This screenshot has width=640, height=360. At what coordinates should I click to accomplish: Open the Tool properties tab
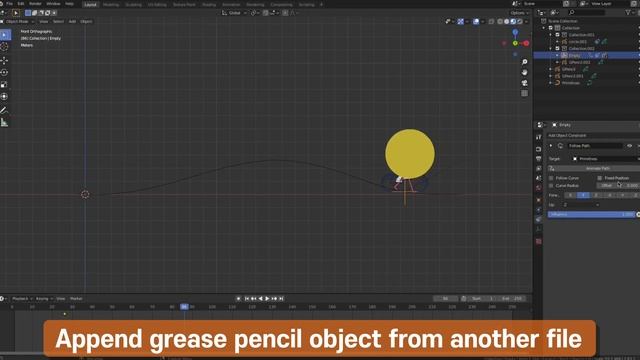coord(539,137)
